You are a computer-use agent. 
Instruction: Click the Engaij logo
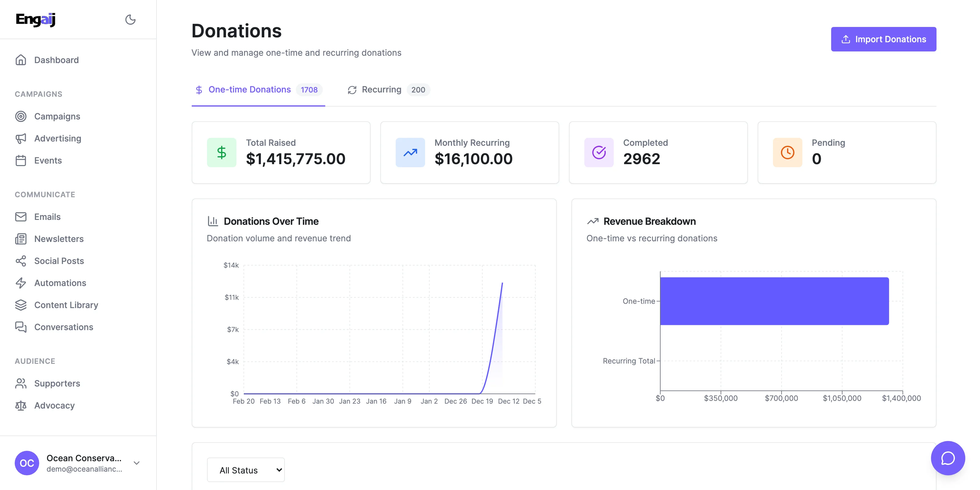[36, 19]
